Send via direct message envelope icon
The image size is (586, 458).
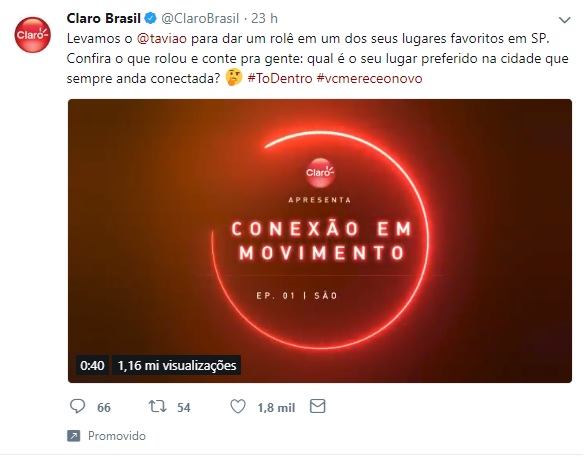318,406
